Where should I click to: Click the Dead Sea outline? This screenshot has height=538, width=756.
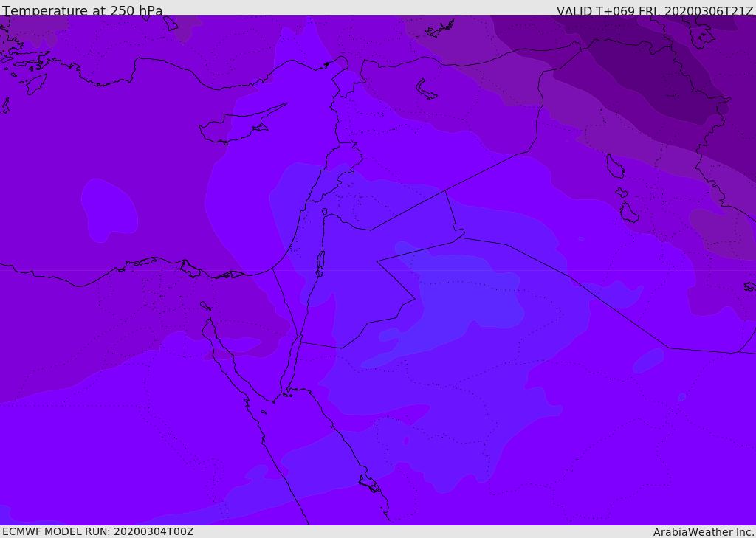point(320,261)
